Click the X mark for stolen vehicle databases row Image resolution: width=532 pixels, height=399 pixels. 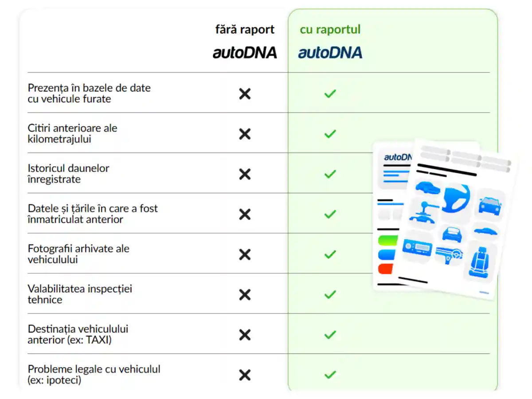[245, 94]
